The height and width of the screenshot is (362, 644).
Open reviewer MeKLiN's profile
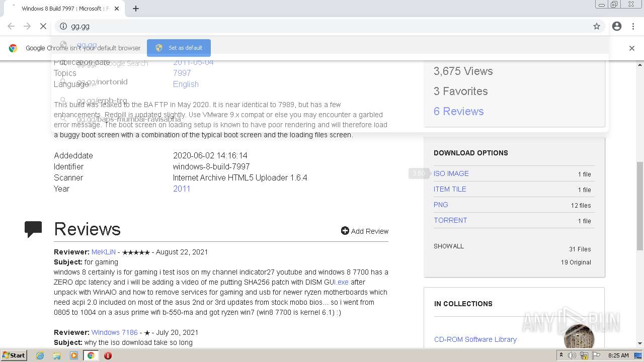click(104, 252)
